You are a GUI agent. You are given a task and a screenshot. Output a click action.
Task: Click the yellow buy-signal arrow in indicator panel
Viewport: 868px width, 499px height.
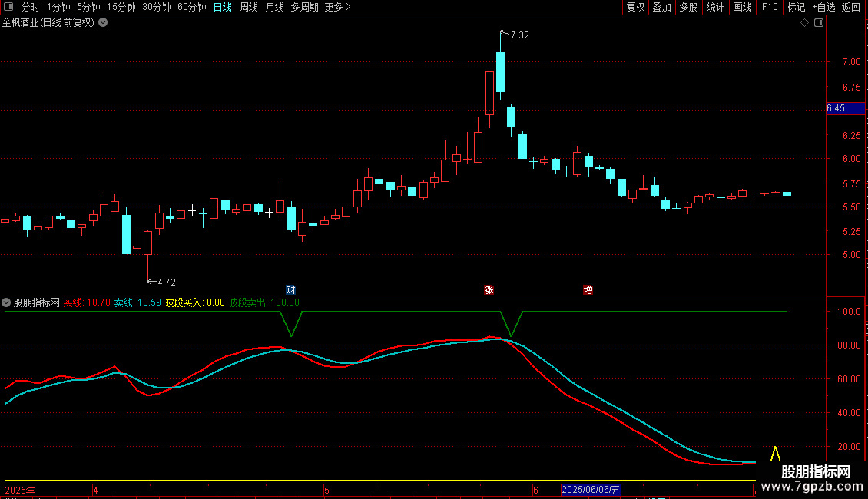pyautogui.click(x=776, y=453)
